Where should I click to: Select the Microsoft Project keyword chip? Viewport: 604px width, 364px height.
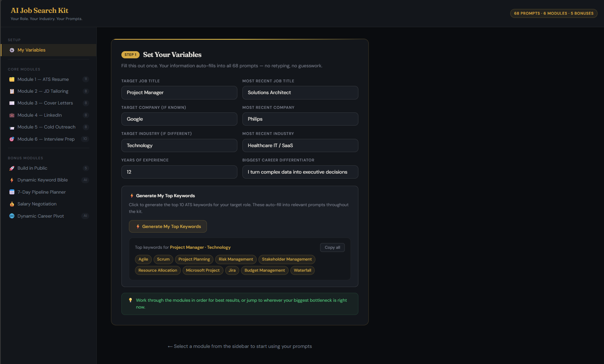pyautogui.click(x=203, y=271)
